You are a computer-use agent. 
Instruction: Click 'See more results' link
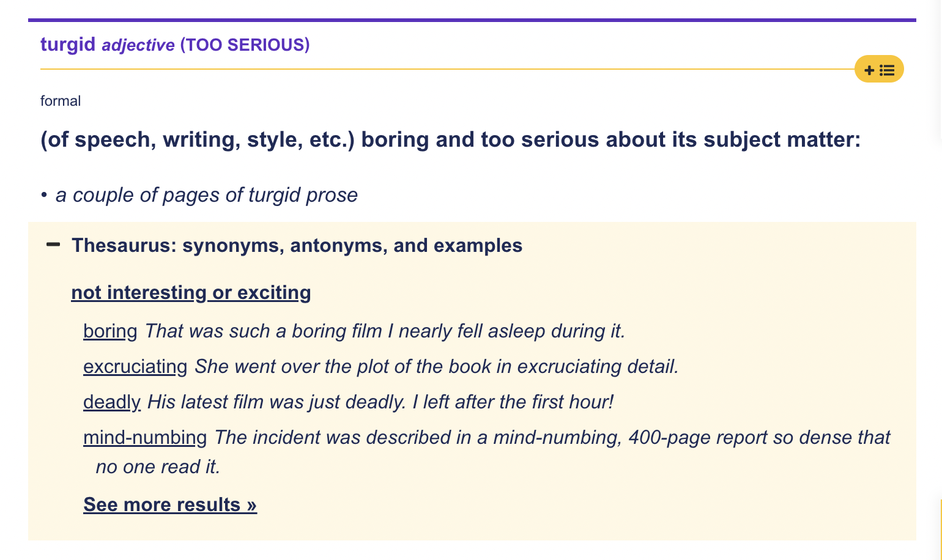click(x=170, y=504)
